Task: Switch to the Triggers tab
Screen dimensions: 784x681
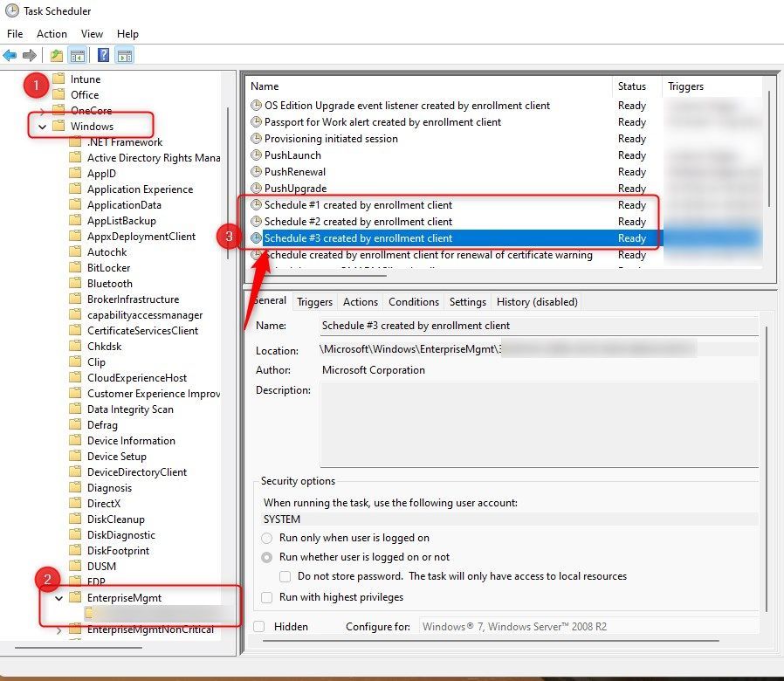Action: [x=314, y=302]
